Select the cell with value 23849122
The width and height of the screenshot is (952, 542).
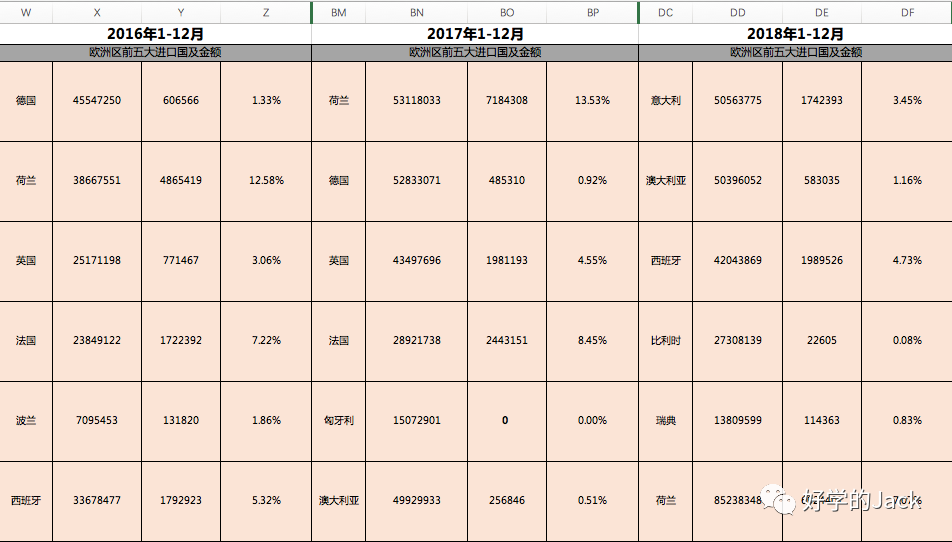(97, 341)
